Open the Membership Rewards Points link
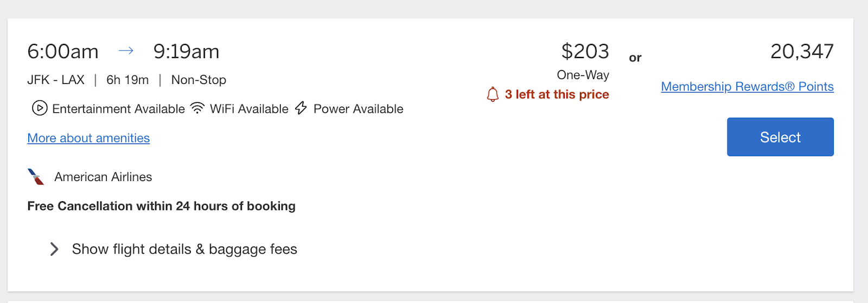The image size is (868, 303). tap(747, 87)
